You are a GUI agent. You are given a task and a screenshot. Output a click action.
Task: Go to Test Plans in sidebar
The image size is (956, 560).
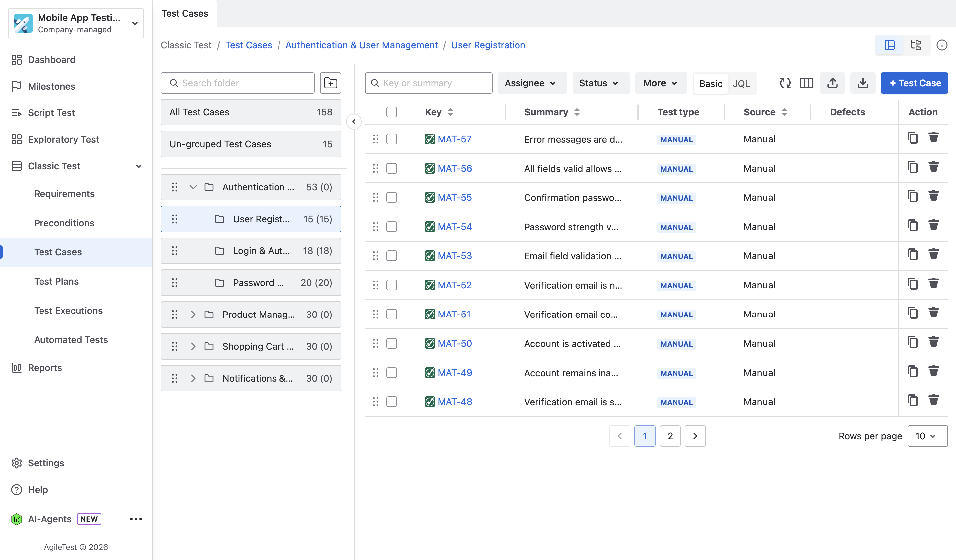56,281
